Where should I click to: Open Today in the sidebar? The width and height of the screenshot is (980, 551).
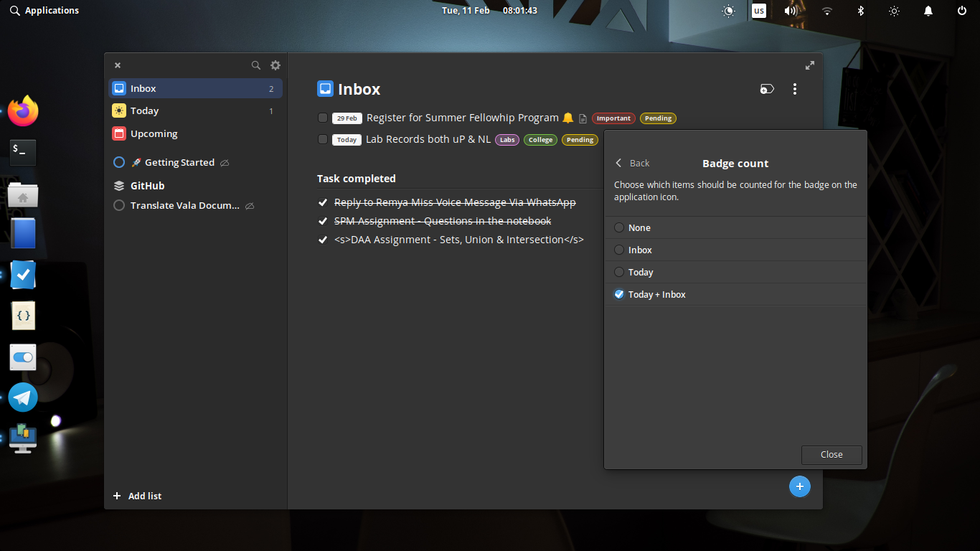tap(195, 110)
